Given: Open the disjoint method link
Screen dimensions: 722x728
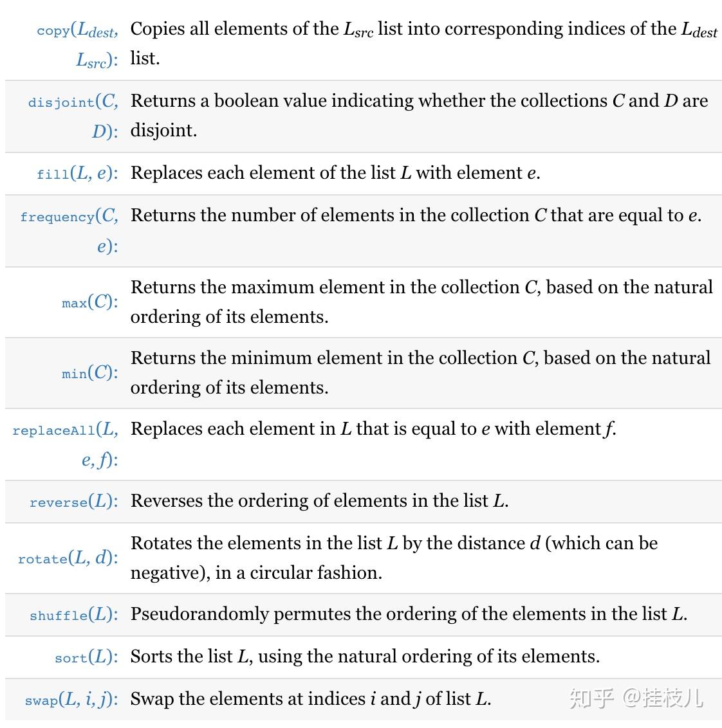Looking at the screenshot, I should tap(61, 103).
